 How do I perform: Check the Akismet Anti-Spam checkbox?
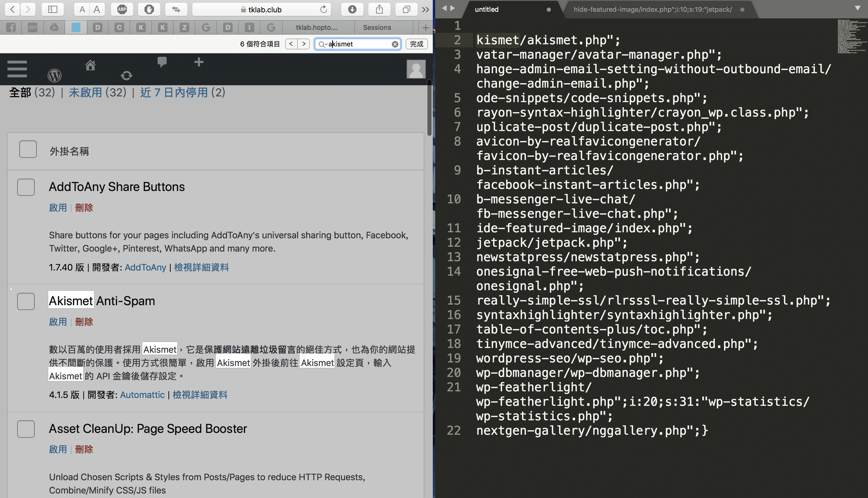coord(26,301)
